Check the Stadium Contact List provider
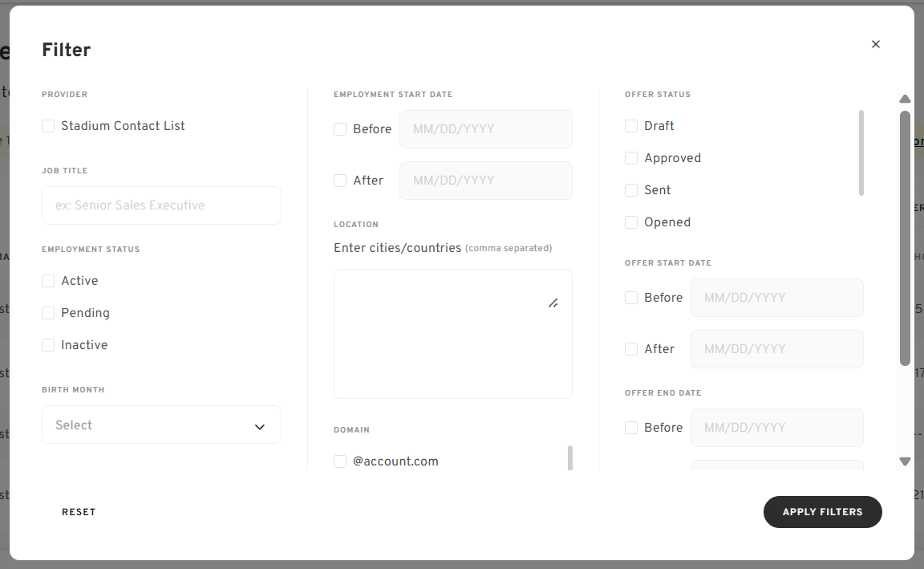 (x=48, y=126)
